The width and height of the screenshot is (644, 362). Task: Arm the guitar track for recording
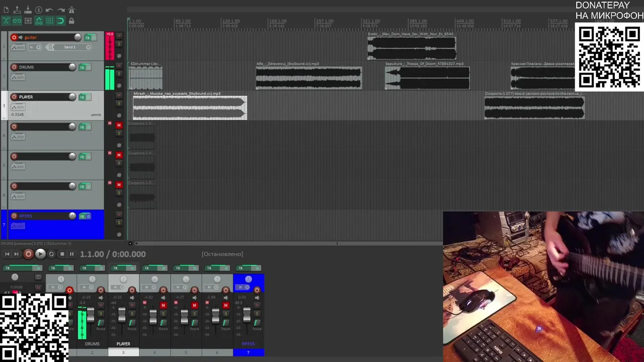tap(14, 37)
